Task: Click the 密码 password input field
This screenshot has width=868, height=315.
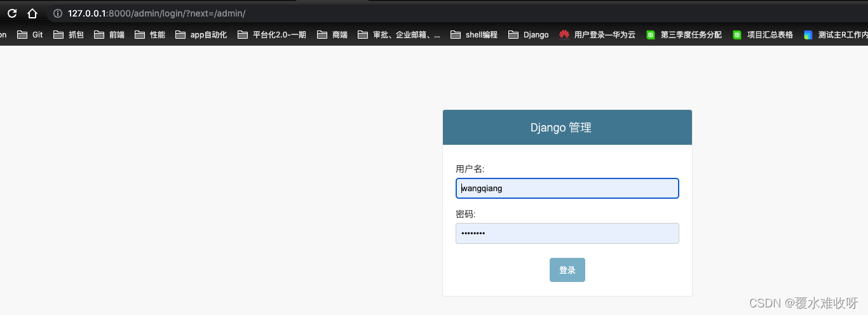Action: (x=567, y=233)
